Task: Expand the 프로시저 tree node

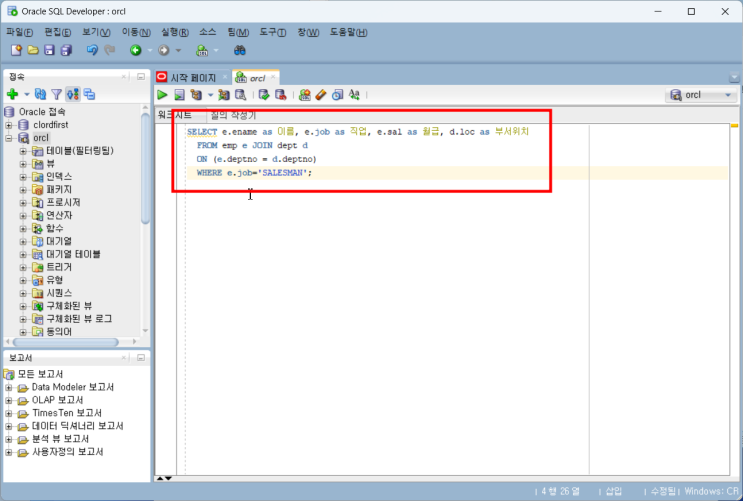Action: click(23, 203)
